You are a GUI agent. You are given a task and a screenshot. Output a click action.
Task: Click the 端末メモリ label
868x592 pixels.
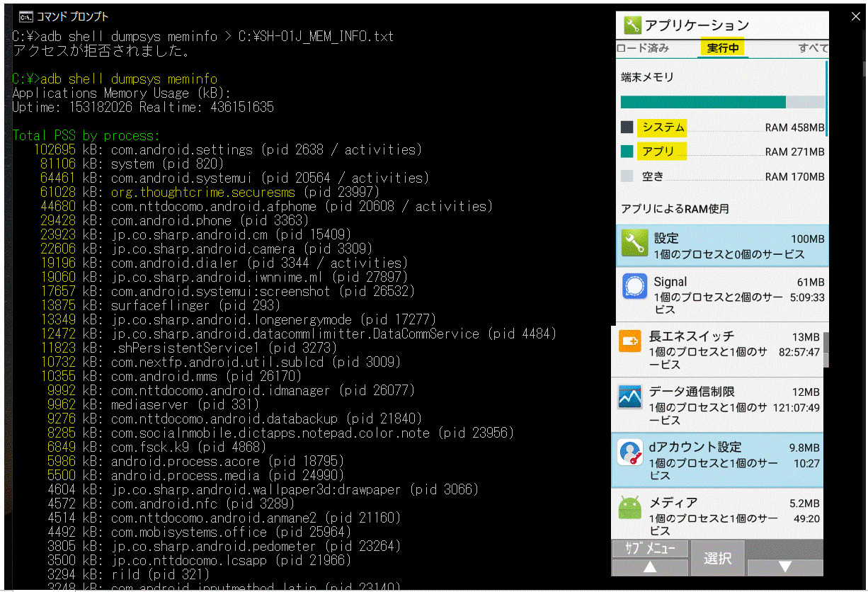647,77
